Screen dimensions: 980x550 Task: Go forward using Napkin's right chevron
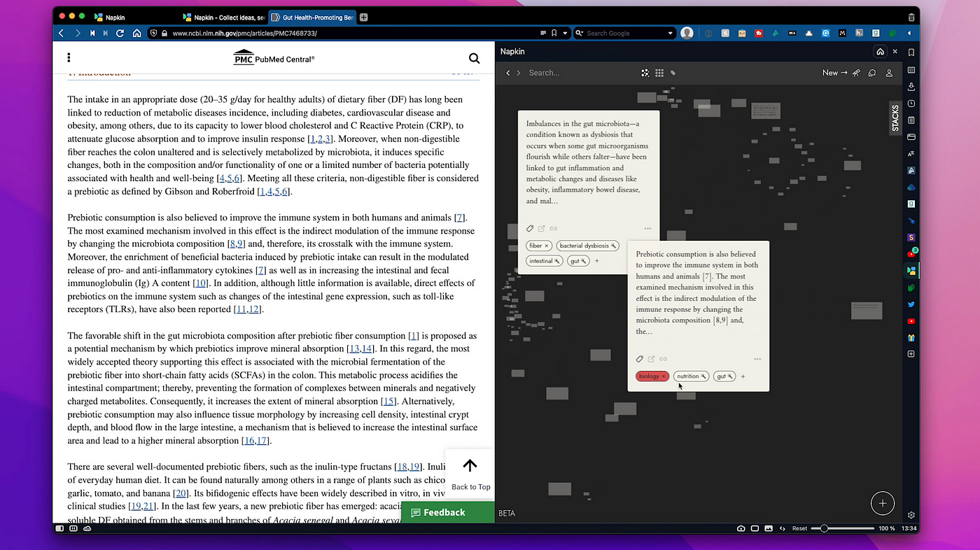pyautogui.click(x=519, y=73)
